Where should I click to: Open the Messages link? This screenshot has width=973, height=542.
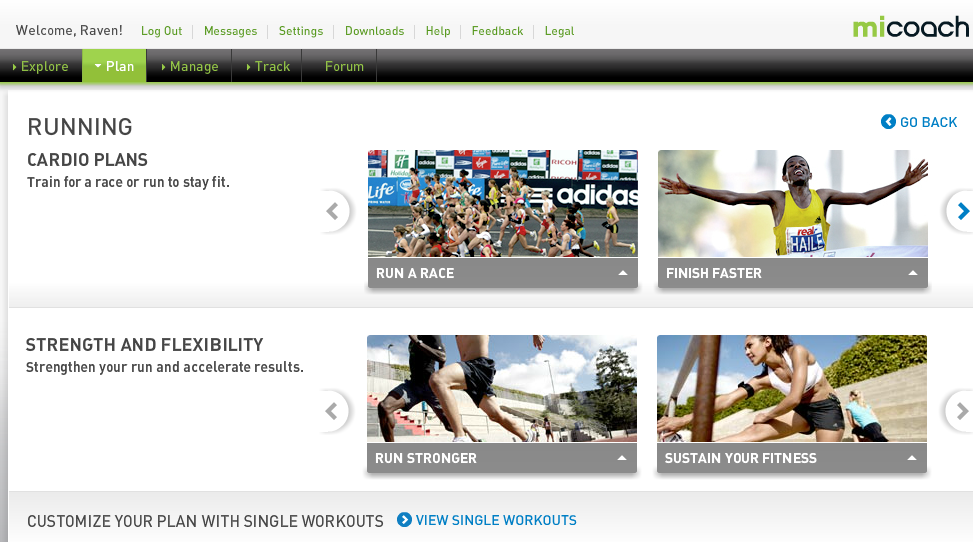[230, 31]
